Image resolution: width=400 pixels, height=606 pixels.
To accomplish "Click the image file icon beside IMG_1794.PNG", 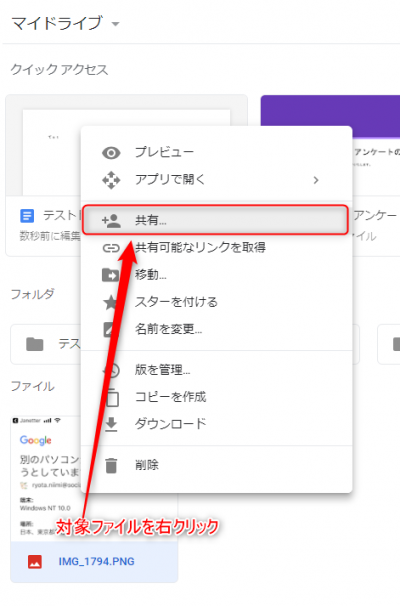I will (x=35, y=562).
